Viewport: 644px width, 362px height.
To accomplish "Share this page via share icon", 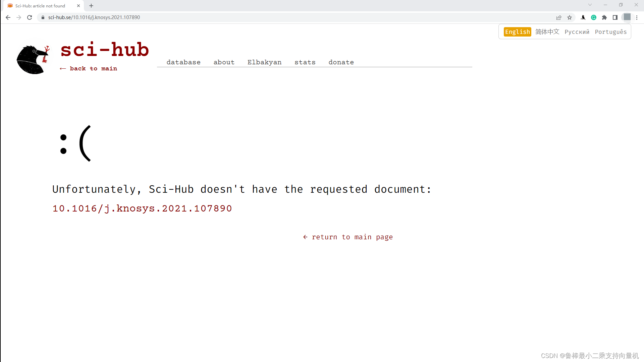I will click(x=559, y=17).
